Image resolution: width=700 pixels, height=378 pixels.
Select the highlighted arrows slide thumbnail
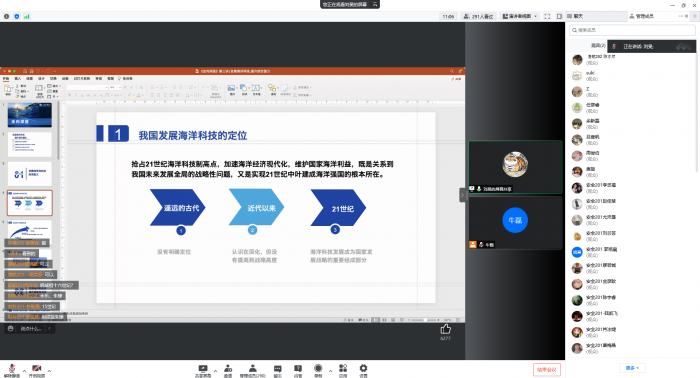29,203
